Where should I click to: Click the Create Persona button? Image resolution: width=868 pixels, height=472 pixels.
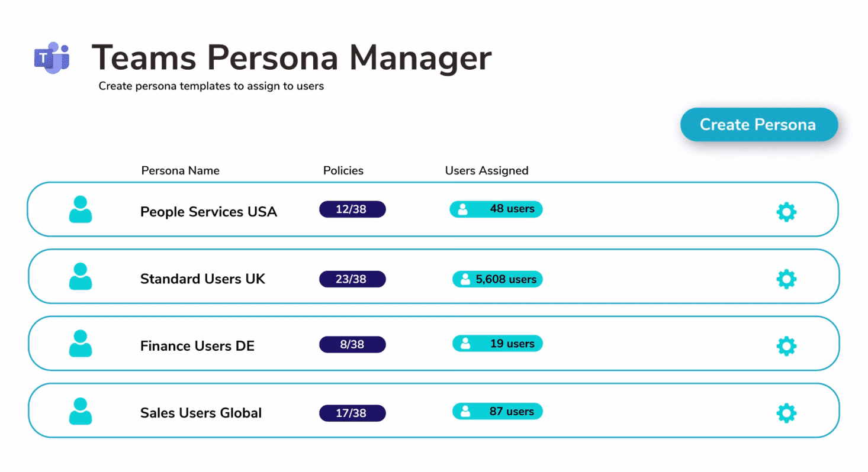pos(758,125)
